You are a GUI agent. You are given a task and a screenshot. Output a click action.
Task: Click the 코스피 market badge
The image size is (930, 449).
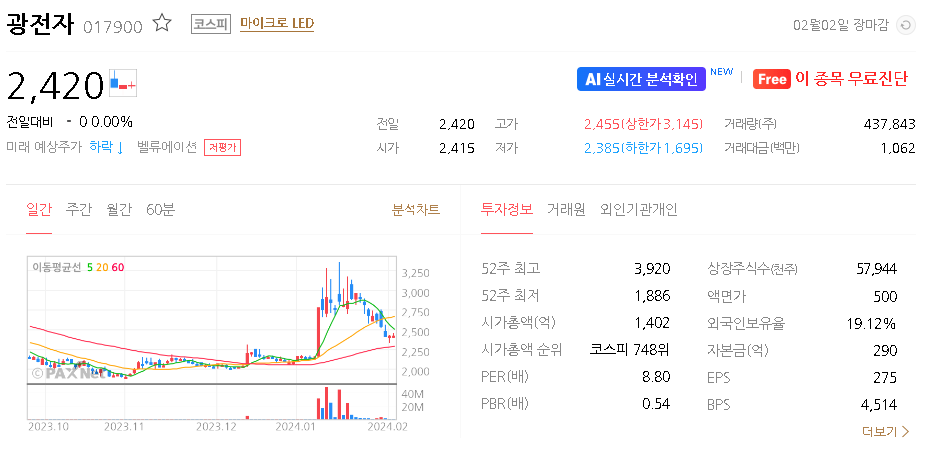click(x=211, y=24)
